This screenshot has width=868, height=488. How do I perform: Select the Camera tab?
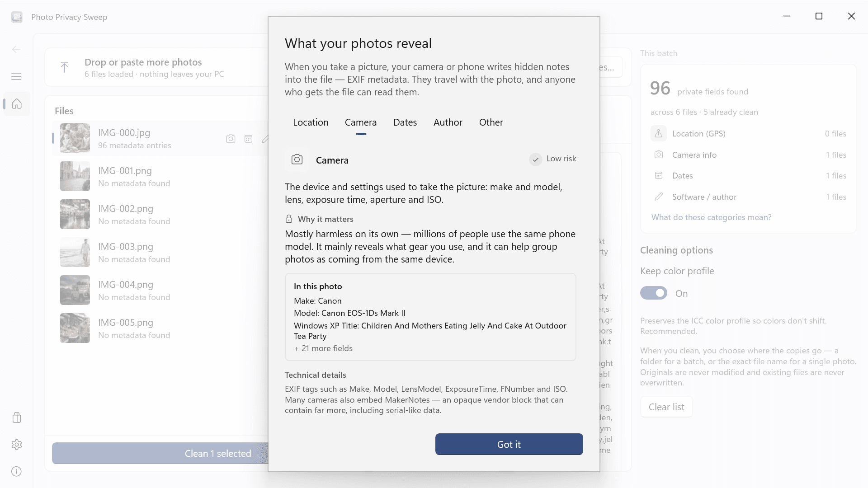[361, 122]
